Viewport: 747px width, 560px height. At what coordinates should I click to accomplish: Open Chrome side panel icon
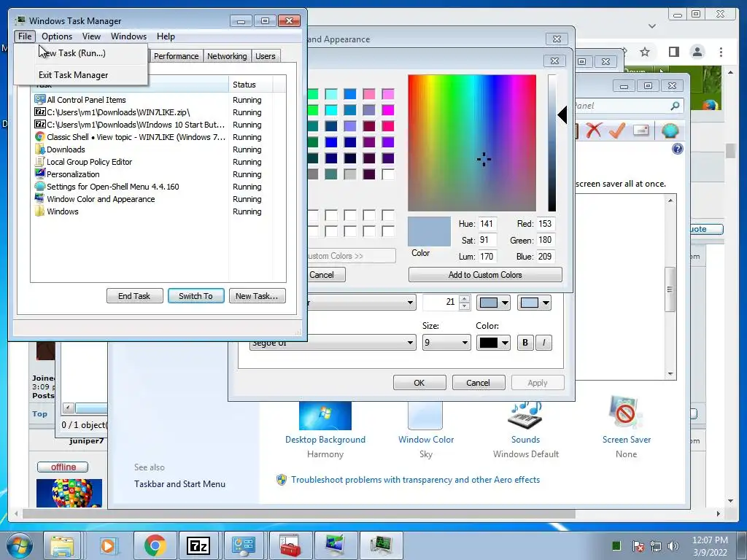[673, 52]
